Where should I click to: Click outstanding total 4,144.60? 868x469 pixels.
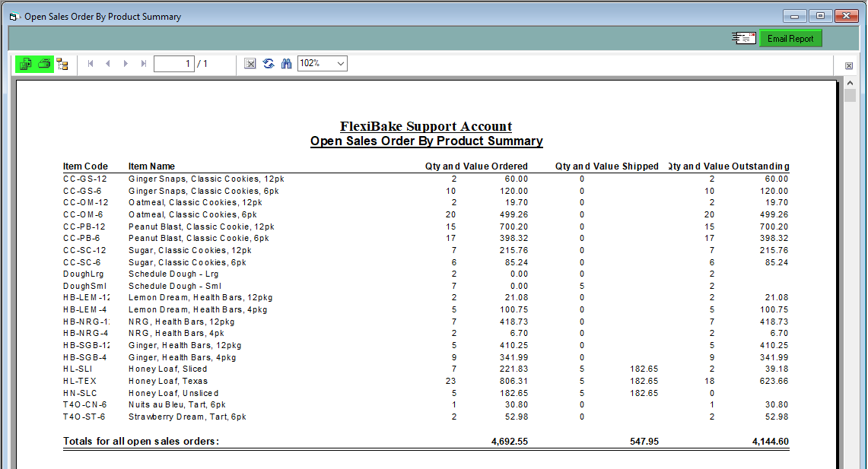click(771, 442)
